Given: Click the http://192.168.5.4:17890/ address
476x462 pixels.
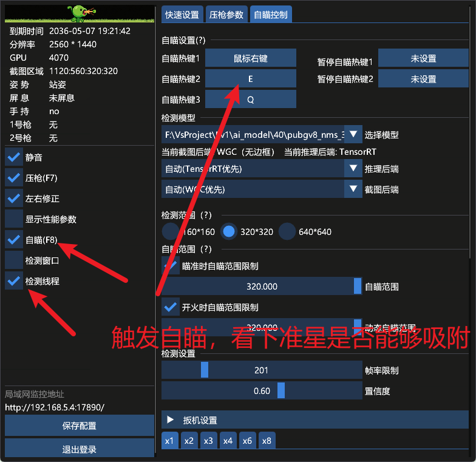Looking at the screenshot, I should pos(55,407).
